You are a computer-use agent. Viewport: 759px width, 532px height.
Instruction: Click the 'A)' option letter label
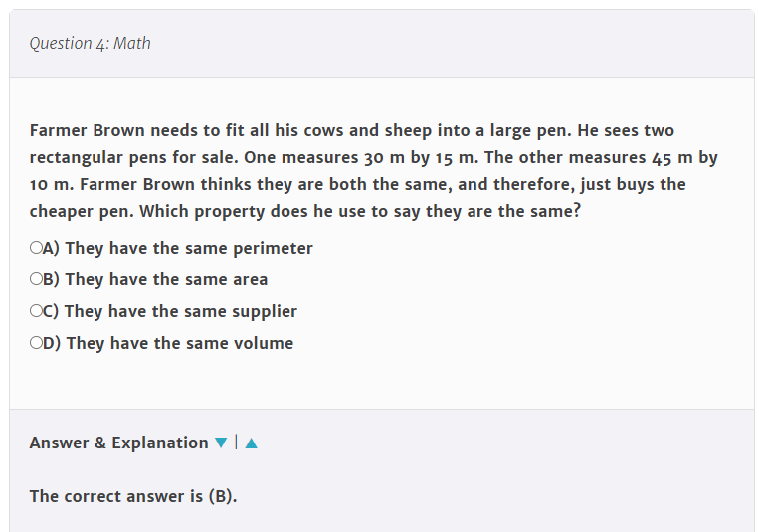51,248
